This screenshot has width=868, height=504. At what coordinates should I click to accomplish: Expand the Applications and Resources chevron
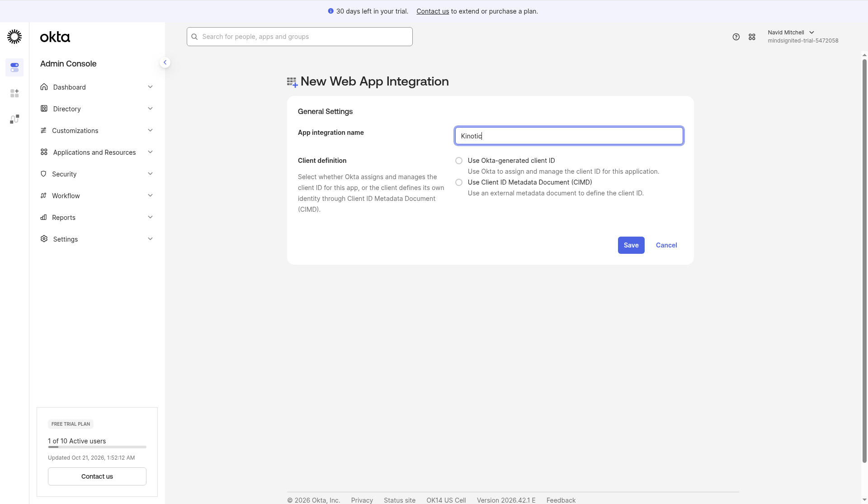[150, 152]
